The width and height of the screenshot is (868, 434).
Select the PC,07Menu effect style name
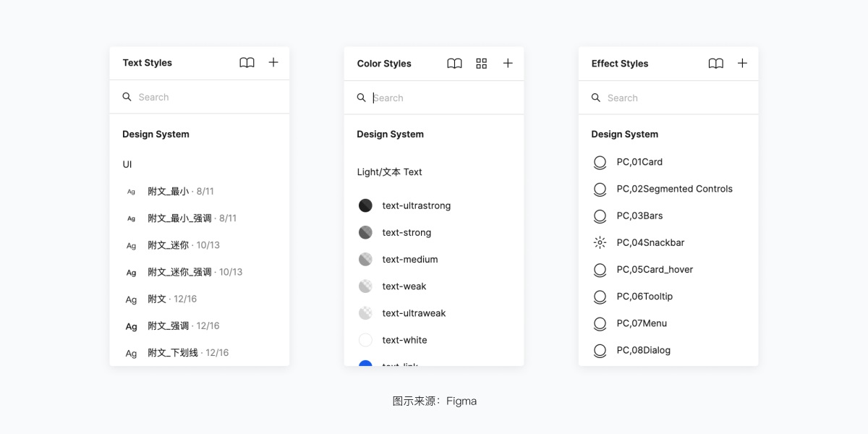click(642, 323)
